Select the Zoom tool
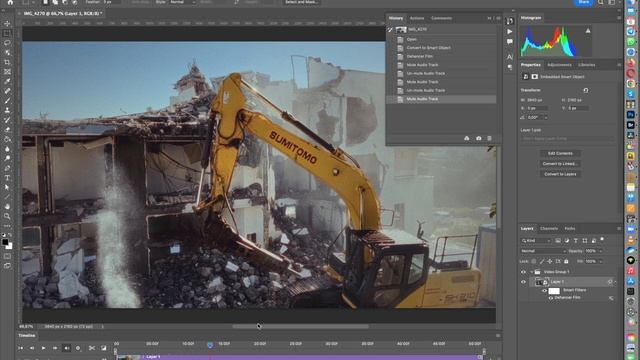This screenshot has height=360, width=640. pyautogui.click(x=7, y=216)
